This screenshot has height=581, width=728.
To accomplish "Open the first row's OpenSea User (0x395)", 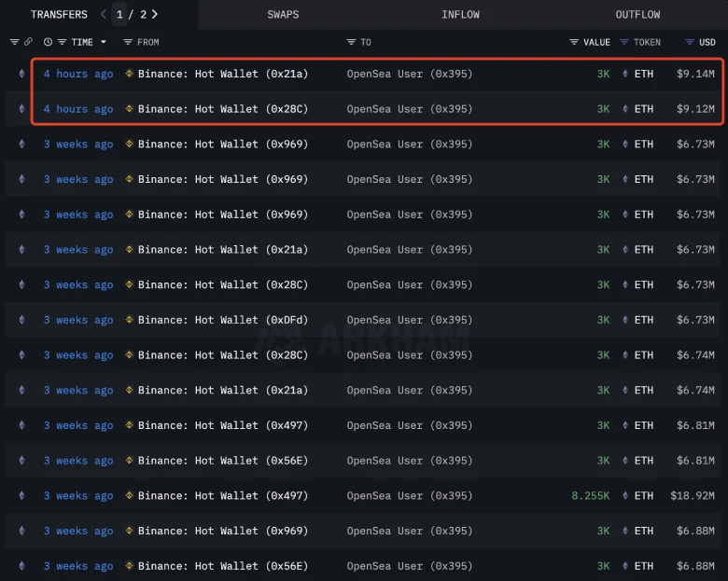I will tap(410, 74).
